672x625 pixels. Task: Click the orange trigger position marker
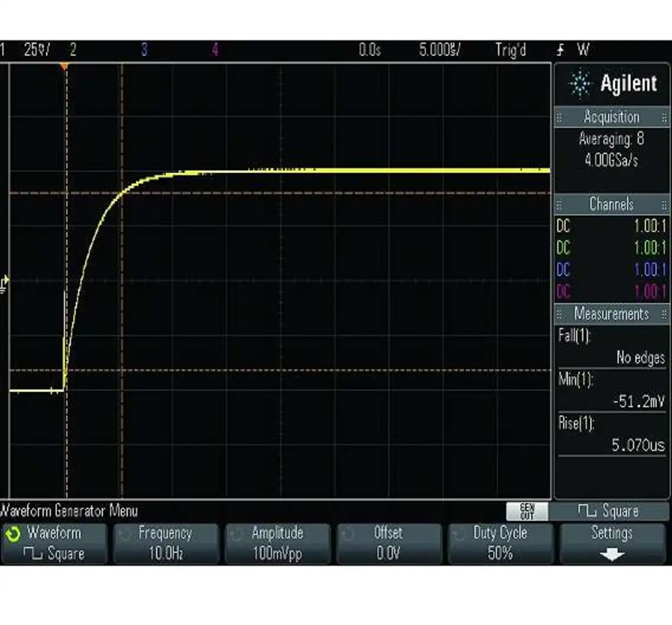coord(64,67)
